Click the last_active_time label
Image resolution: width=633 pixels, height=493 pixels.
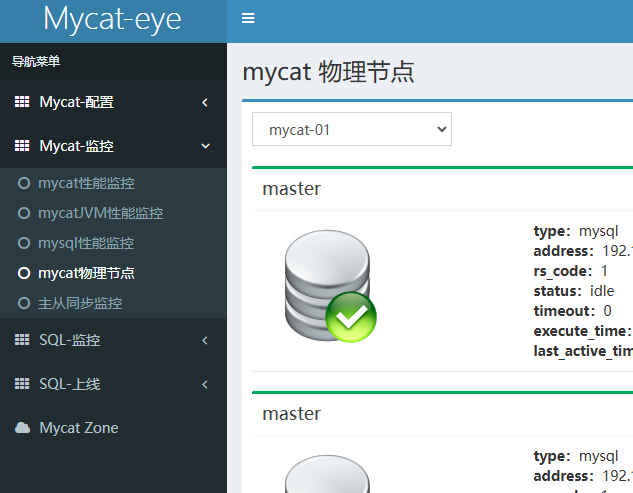click(x=583, y=351)
